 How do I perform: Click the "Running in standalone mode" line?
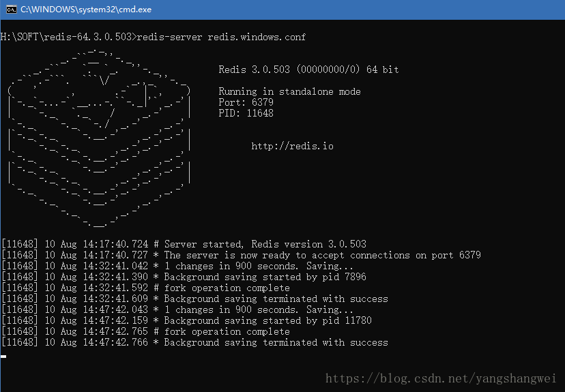pyautogui.click(x=289, y=91)
